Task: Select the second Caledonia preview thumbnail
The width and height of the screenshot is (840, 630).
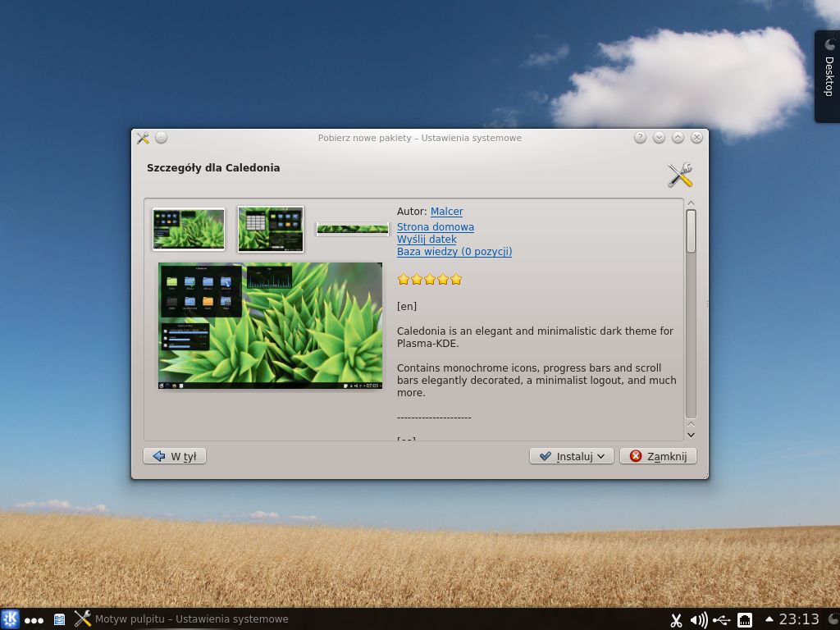Action: tap(271, 230)
